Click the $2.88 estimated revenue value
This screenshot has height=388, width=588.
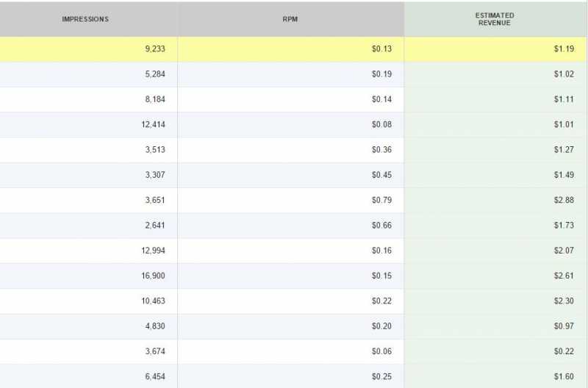pyautogui.click(x=564, y=200)
